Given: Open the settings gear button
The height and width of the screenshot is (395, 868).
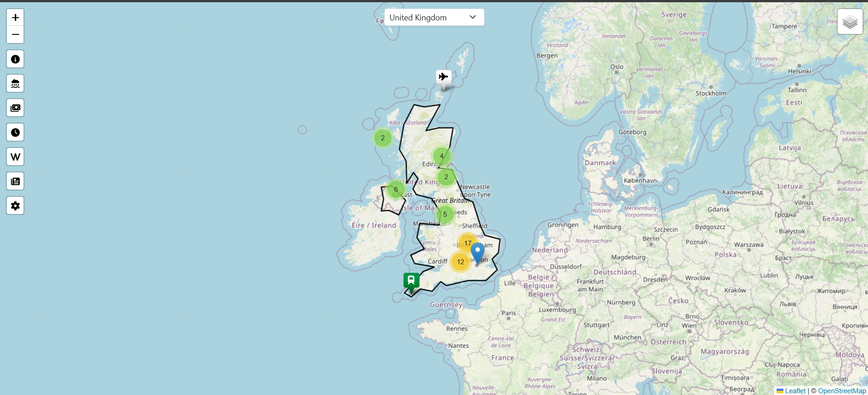Looking at the screenshot, I should click(x=15, y=206).
